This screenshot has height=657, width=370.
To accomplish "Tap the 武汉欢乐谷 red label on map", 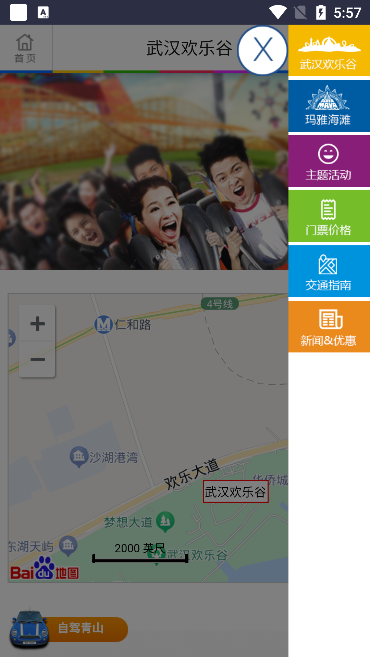I will point(235,491).
